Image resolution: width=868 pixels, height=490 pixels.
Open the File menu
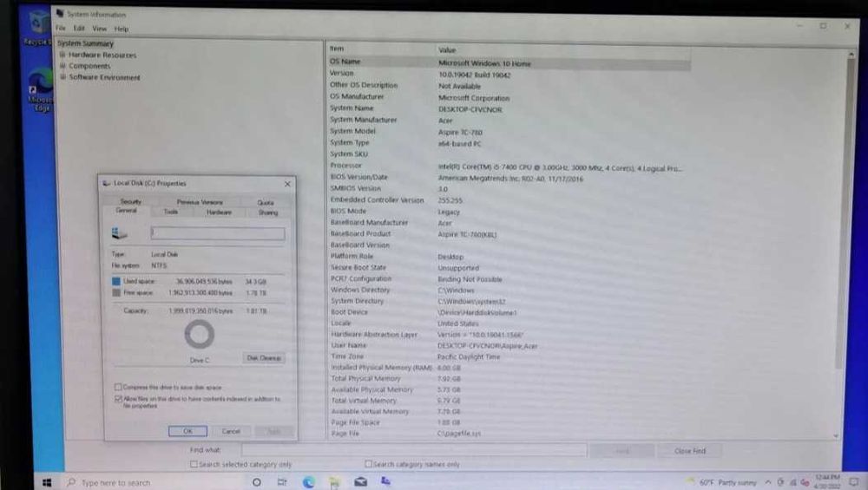[x=61, y=29]
